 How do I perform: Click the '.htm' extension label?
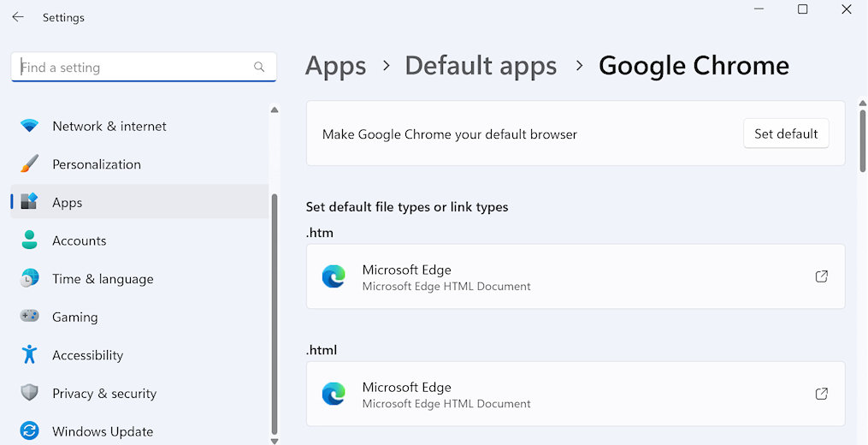[x=320, y=233]
